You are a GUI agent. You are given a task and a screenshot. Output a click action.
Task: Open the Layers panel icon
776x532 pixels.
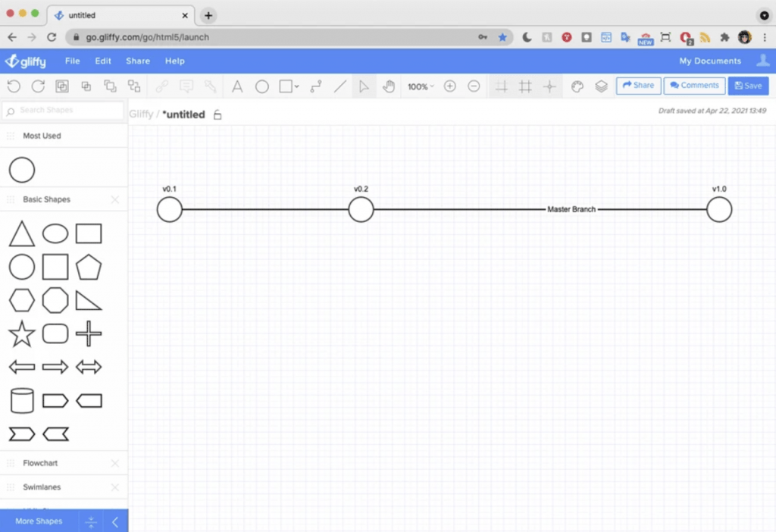601,86
